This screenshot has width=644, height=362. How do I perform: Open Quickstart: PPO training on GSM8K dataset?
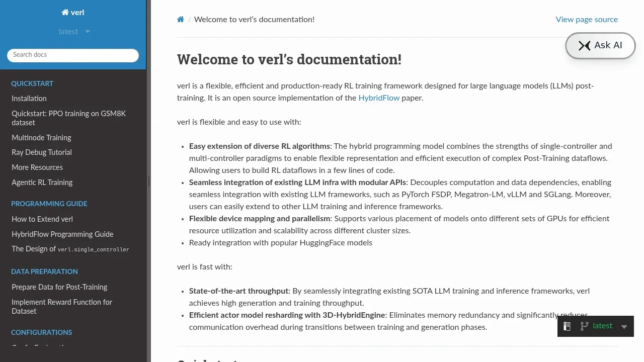pyautogui.click(x=69, y=118)
